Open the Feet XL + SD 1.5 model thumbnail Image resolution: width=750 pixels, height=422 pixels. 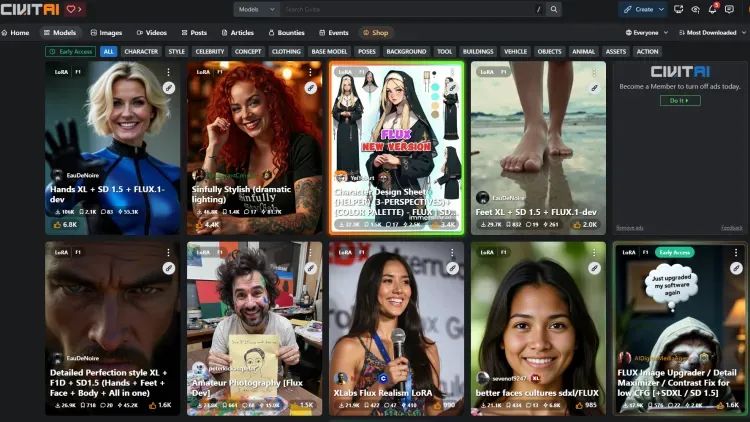coord(538,148)
